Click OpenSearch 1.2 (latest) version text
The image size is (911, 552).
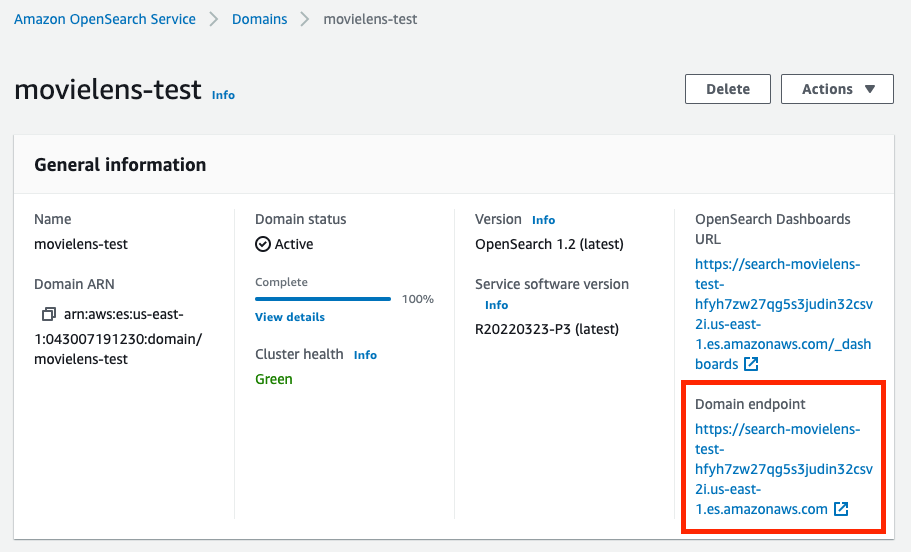549,245
